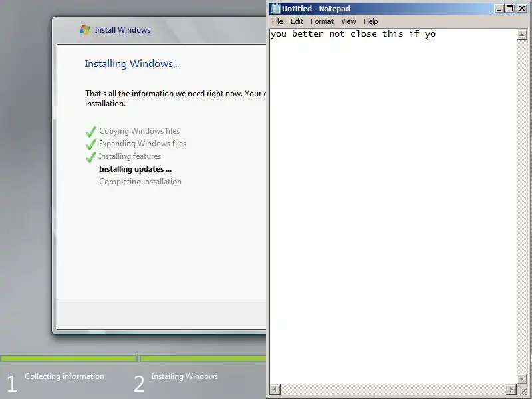
Task: Click the horizontal scrollbar right arrow in Notepad
Action: point(511,389)
